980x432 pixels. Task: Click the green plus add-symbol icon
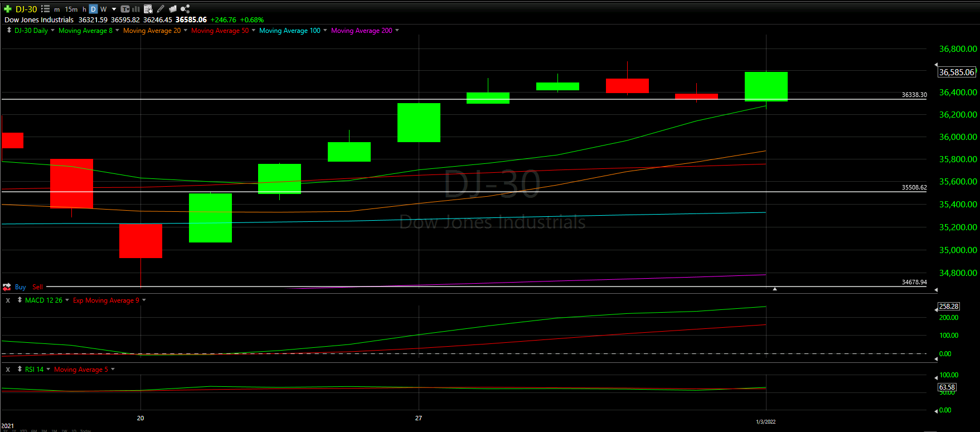tap(8, 9)
